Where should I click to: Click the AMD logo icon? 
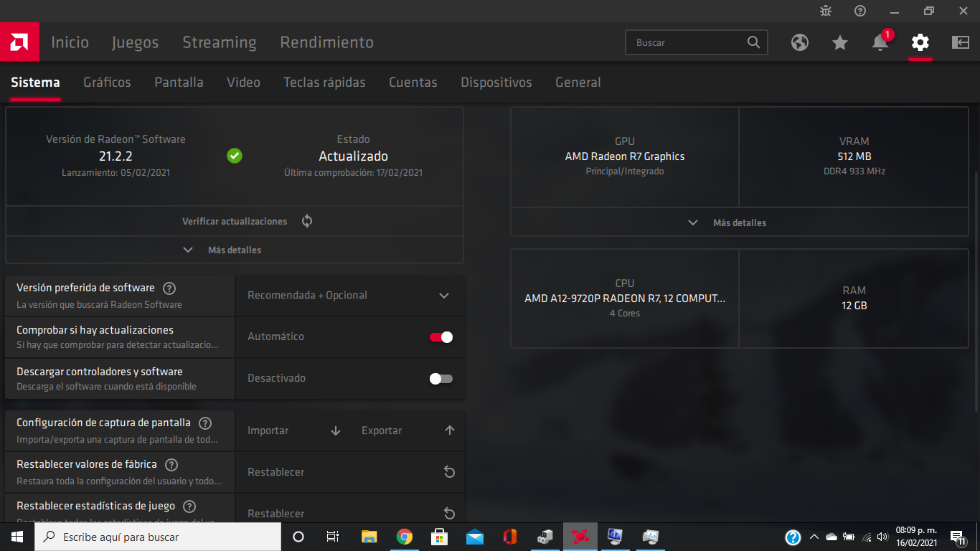click(x=19, y=42)
